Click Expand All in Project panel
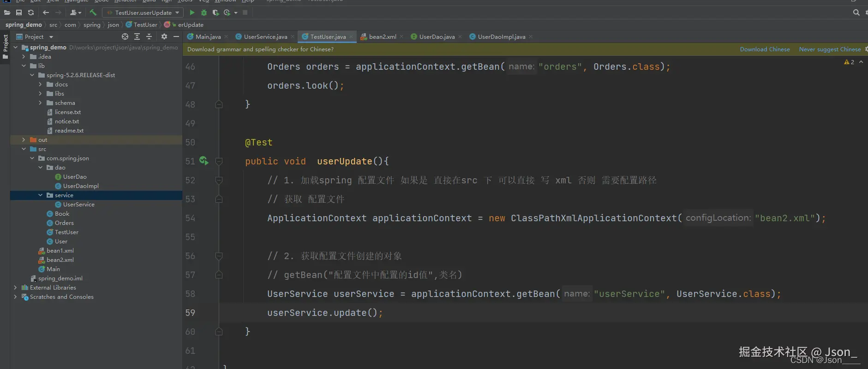This screenshot has height=369, width=868. point(137,36)
